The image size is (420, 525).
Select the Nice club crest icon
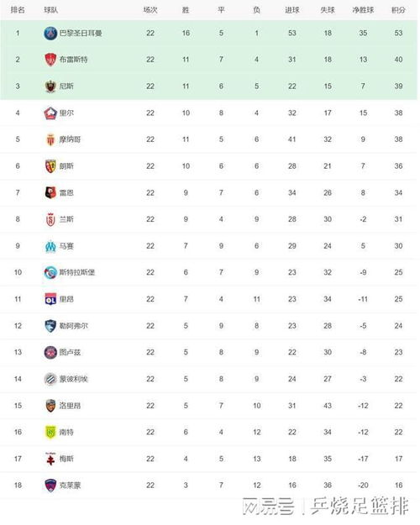pyautogui.click(x=50, y=87)
